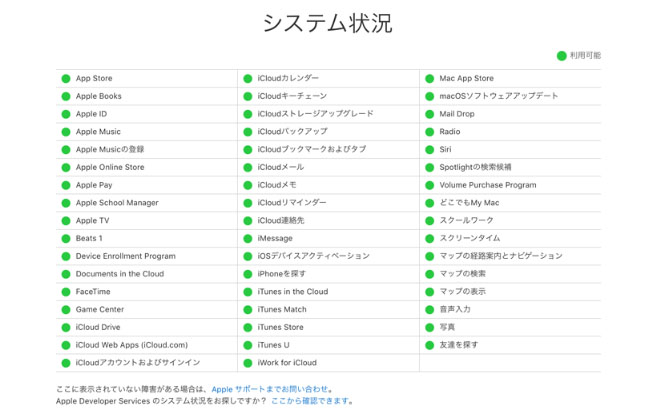Open the Apple サポートまでお問い合わせ link
Viewport: 667px width, 410px height.
(x=271, y=389)
